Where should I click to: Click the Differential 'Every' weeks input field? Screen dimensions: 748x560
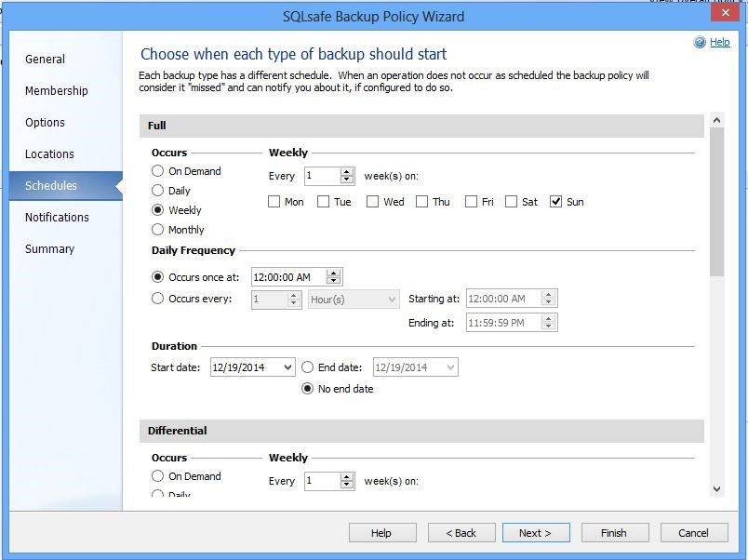(x=323, y=481)
